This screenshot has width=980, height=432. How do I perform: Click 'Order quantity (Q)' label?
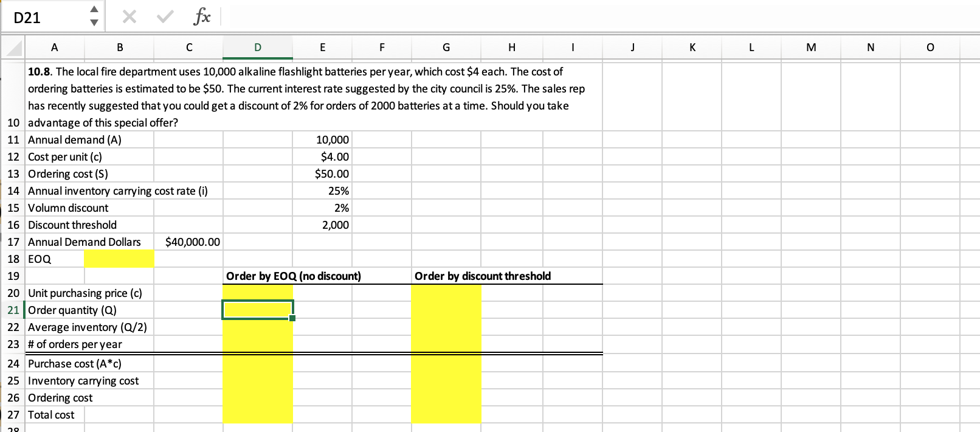point(72,310)
